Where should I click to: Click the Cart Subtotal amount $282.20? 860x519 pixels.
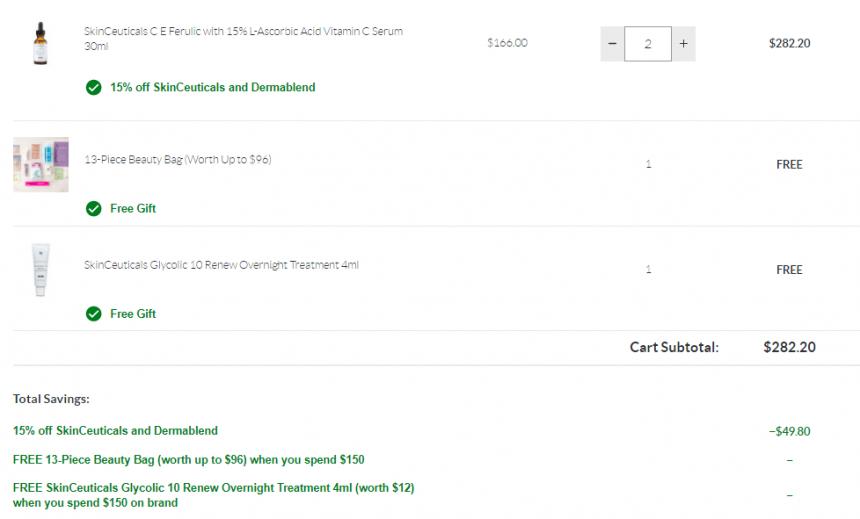click(x=790, y=347)
